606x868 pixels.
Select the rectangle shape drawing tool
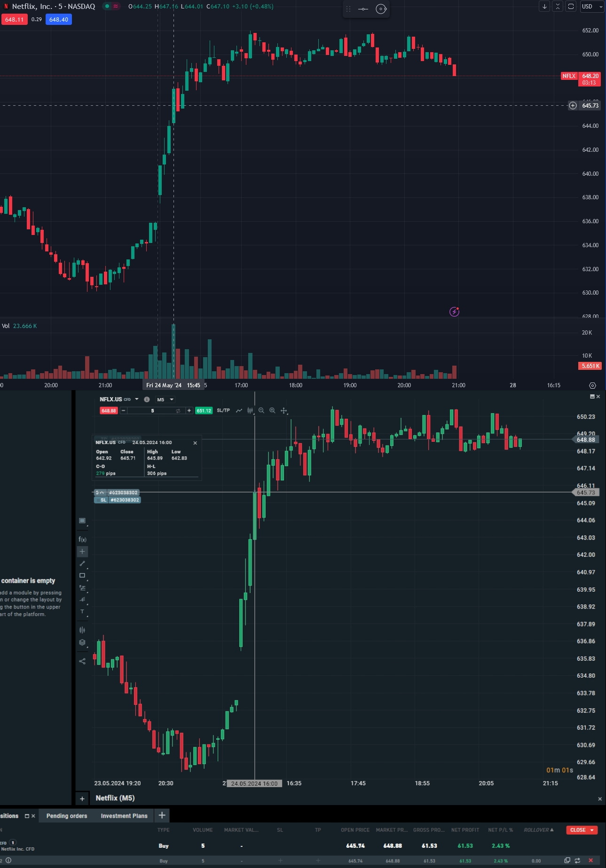click(x=82, y=576)
